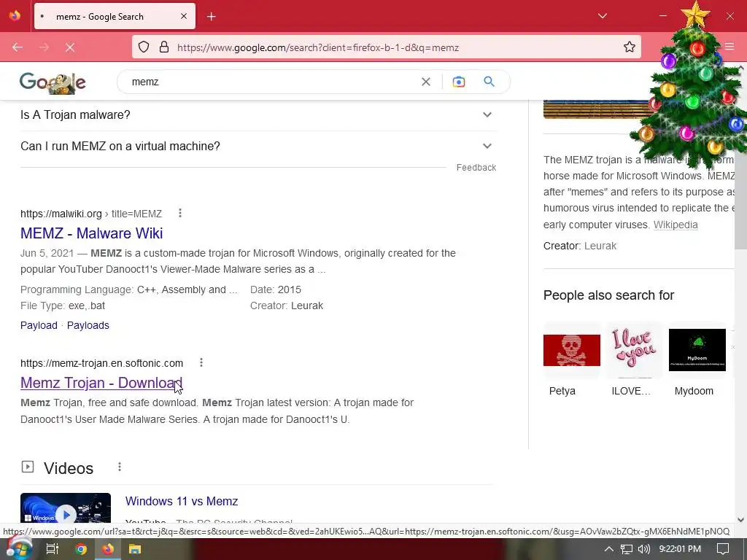
Task: Close the memz - Google Search tab
Action: [184, 16]
